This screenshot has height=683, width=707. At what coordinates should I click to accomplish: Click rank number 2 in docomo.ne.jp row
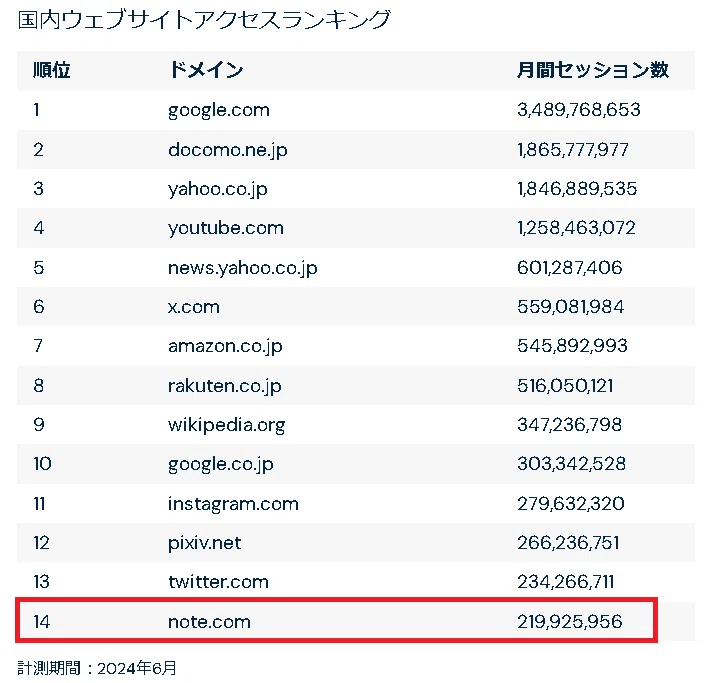click(38, 150)
